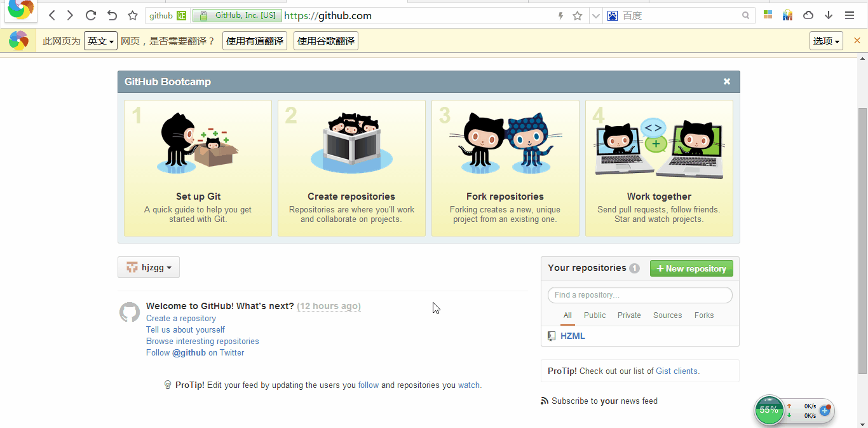
Task: Switch to the Public repositories tab
Action: pos(595,315)
